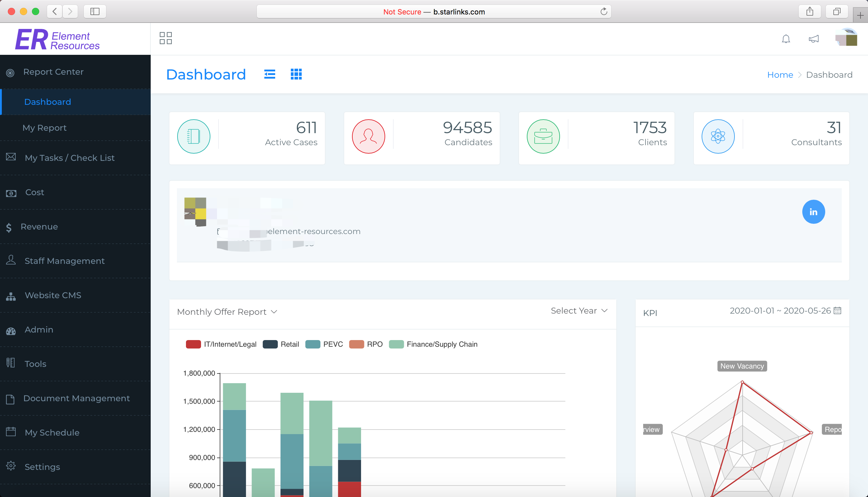Expand the Monthly Offer Report dropdown
Screen dimensions: 868x497
[227, 312]
